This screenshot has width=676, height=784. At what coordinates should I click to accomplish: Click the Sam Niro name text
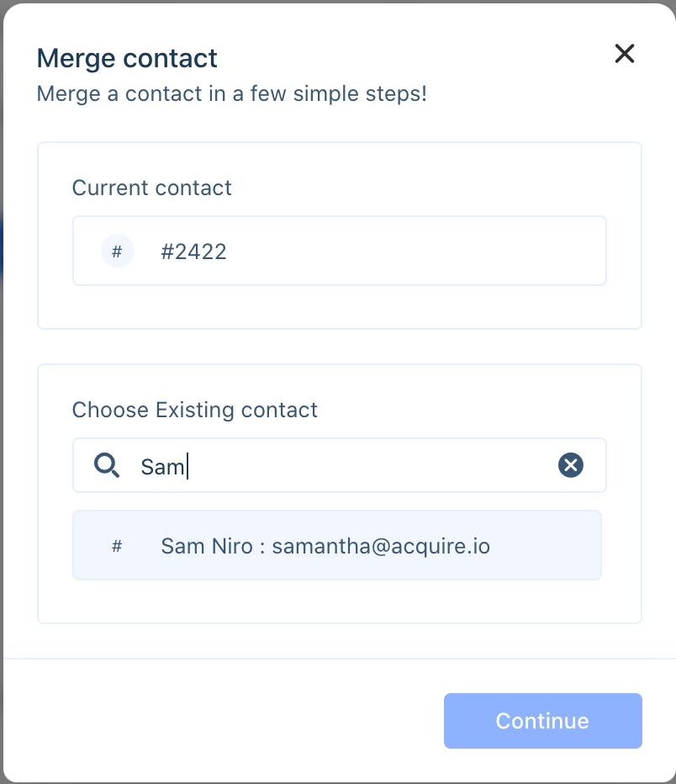(206, 546)
